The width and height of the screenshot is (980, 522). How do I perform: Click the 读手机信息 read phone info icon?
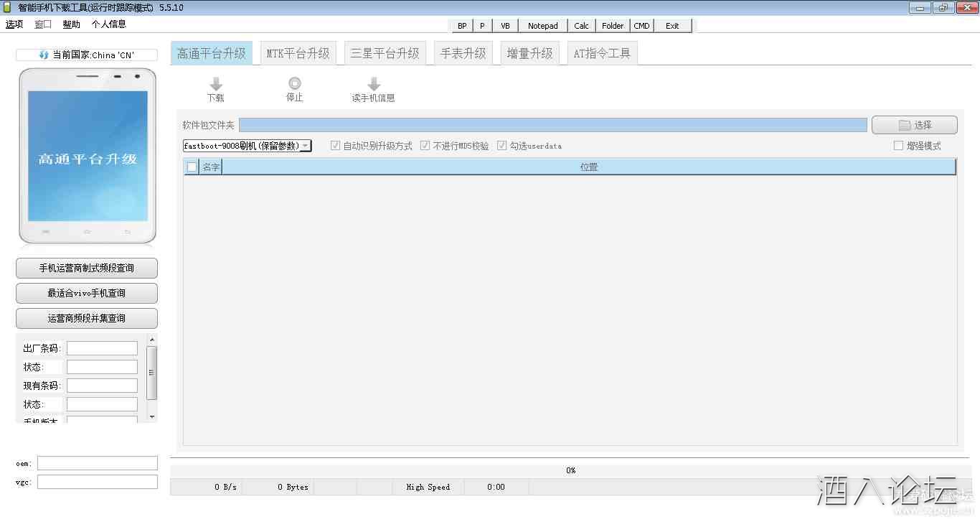click(x=373, y=84)
